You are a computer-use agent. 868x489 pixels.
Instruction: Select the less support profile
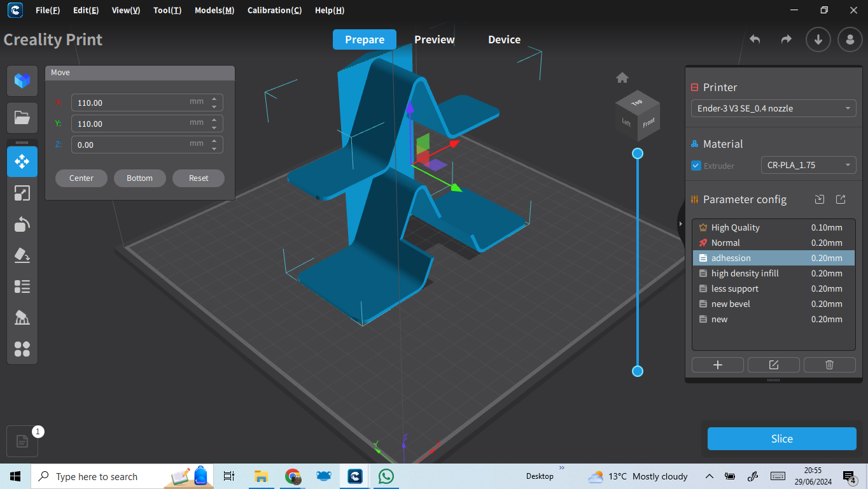point(774,288)
